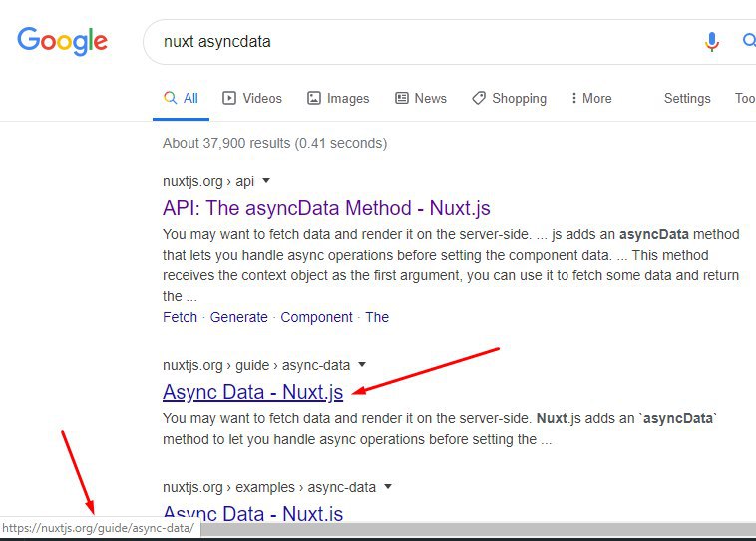Viewport: 756px width, 541px height.
Task: Open the examples Async Data - Nuxt.js result
Action: coord(252,513)
